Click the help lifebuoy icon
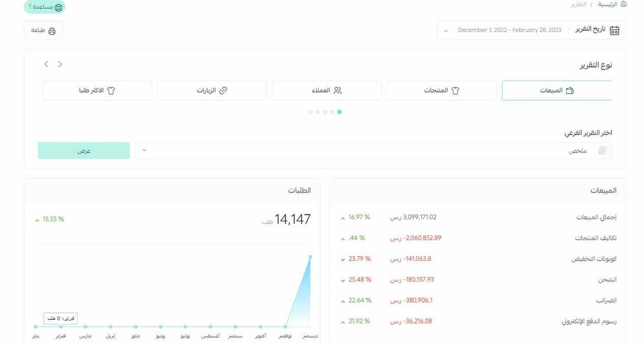This screenshot has width=644, height=343. point(58,8)
